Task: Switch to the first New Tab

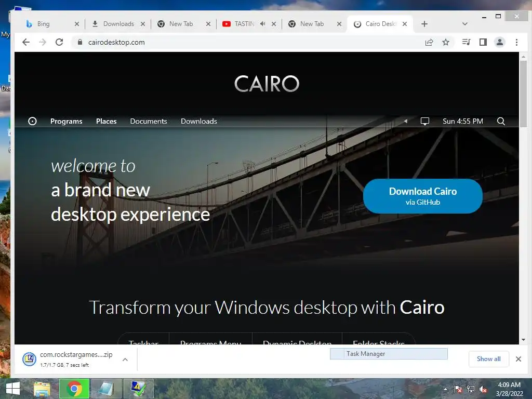Action: pos(181,24)
